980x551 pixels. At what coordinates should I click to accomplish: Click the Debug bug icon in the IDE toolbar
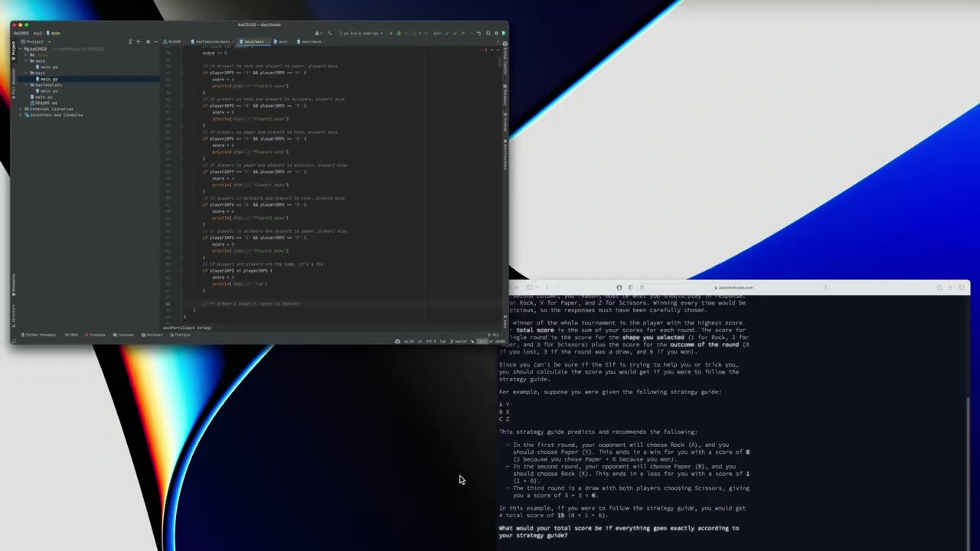[x=399, y=34]
